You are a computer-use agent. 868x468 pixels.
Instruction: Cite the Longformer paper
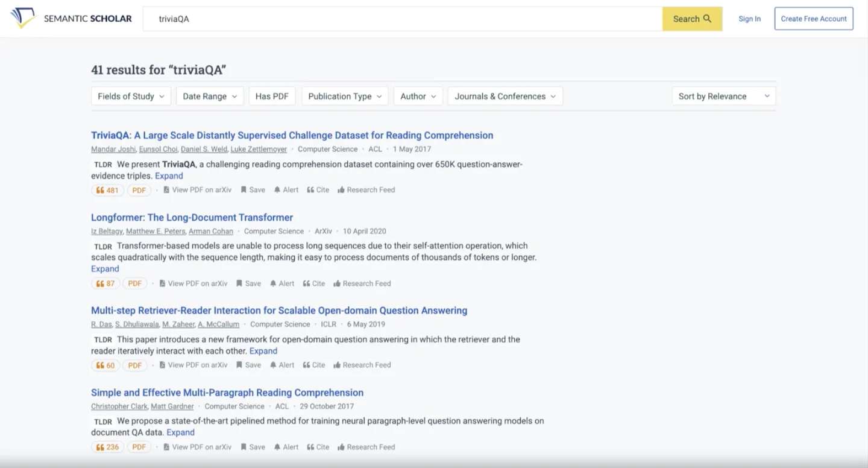coord(314,283)
